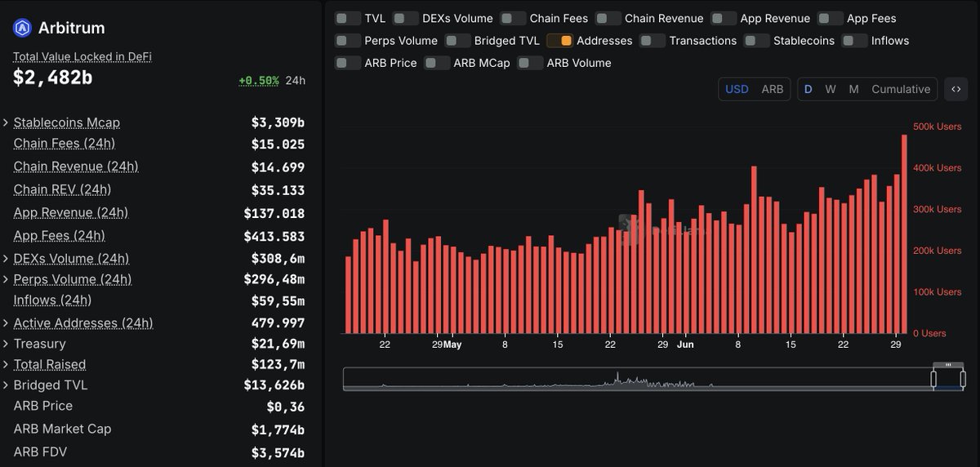Toggle Transactions on the chart
The width and height of the screenshot is (980, 467).
tap(653, 40)
